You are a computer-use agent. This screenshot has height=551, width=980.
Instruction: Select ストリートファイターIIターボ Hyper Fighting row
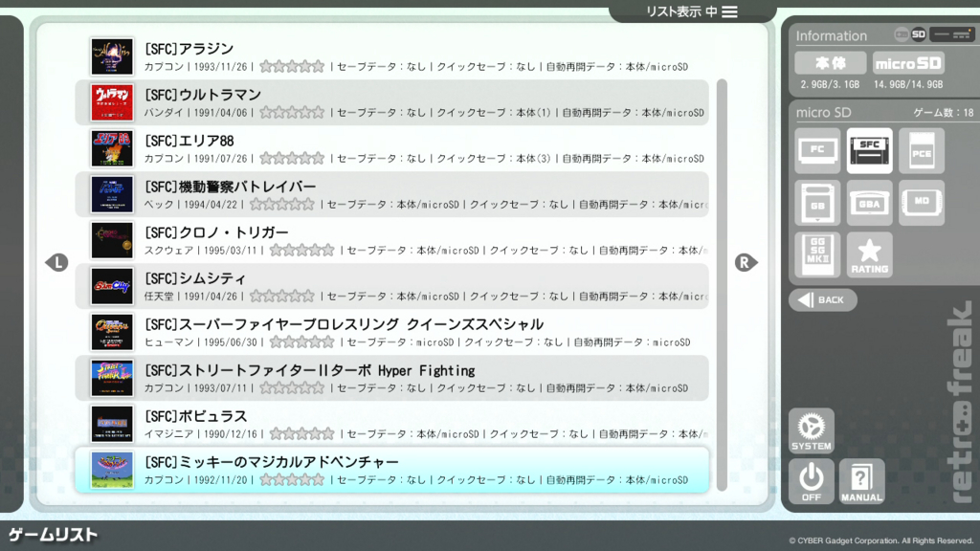coord(391,378)
